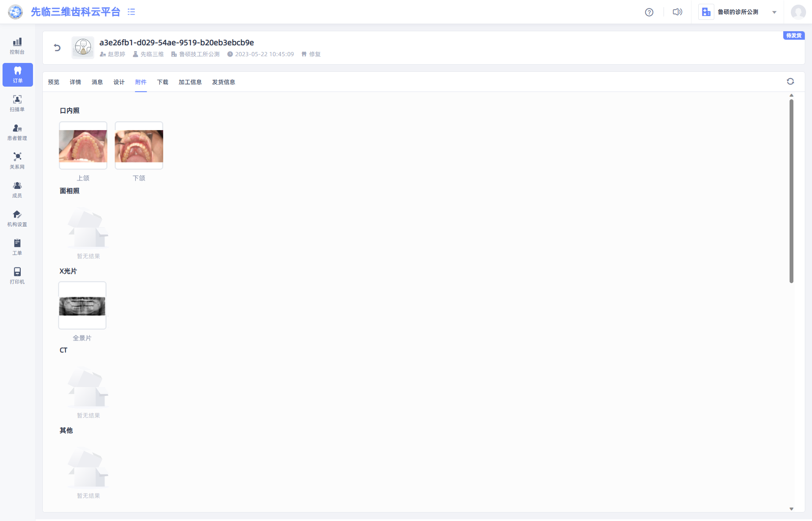Select the 订单 orders sidebar icon
This screenshot has height=521, width=812.
point(17,75)
